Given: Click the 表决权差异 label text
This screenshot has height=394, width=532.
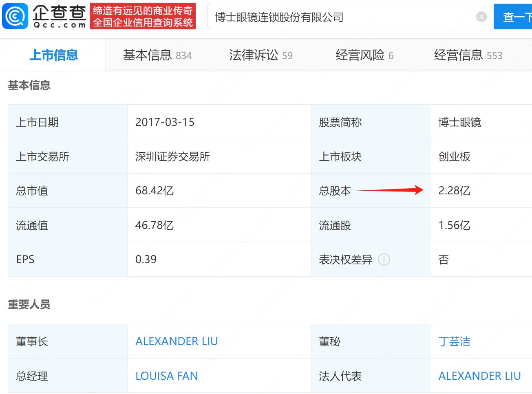Looking at the screenshot, I should [x=346, y=260].
